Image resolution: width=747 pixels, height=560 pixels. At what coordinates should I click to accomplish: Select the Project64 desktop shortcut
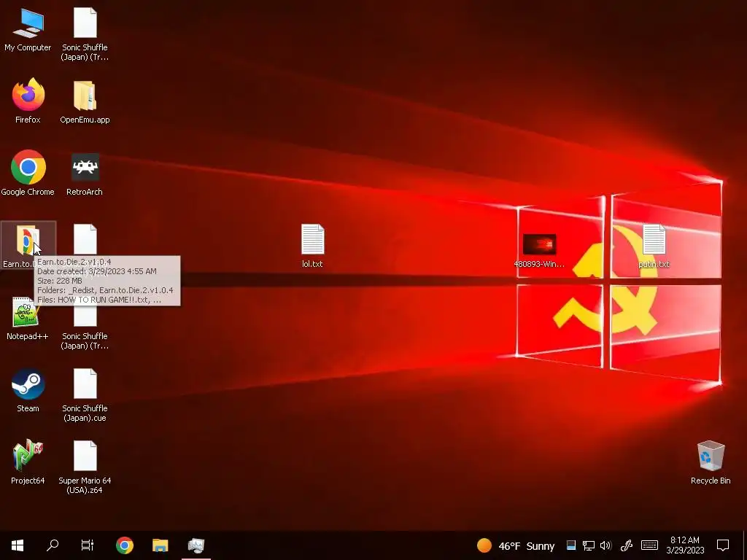pyautogui.click(x=28, y=462)
